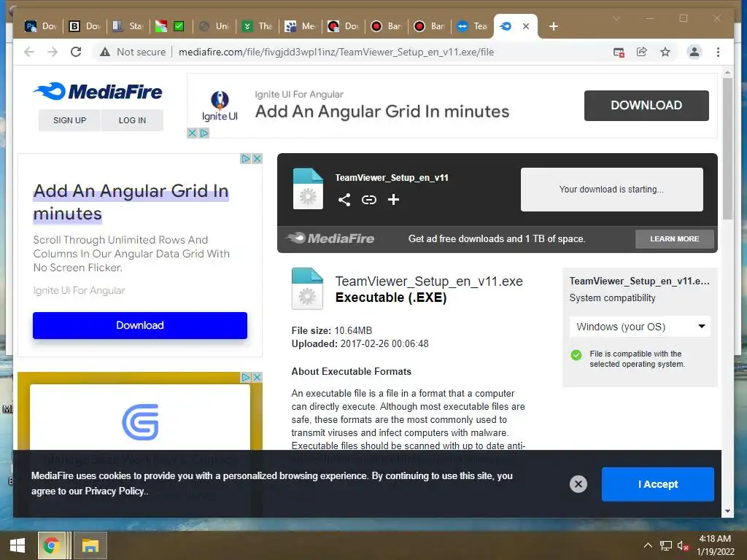Viewport: 747px width, 560px height.
Task: Reload the MediaFire page
Action: pos(76,52)
